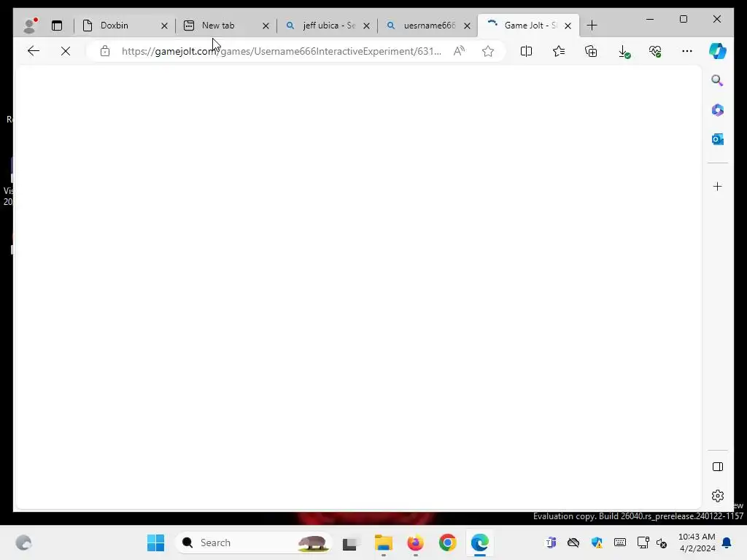This screenshot has height=560, width=747.
Task: Open OneDrive tray icon
Action: point(573,542)
